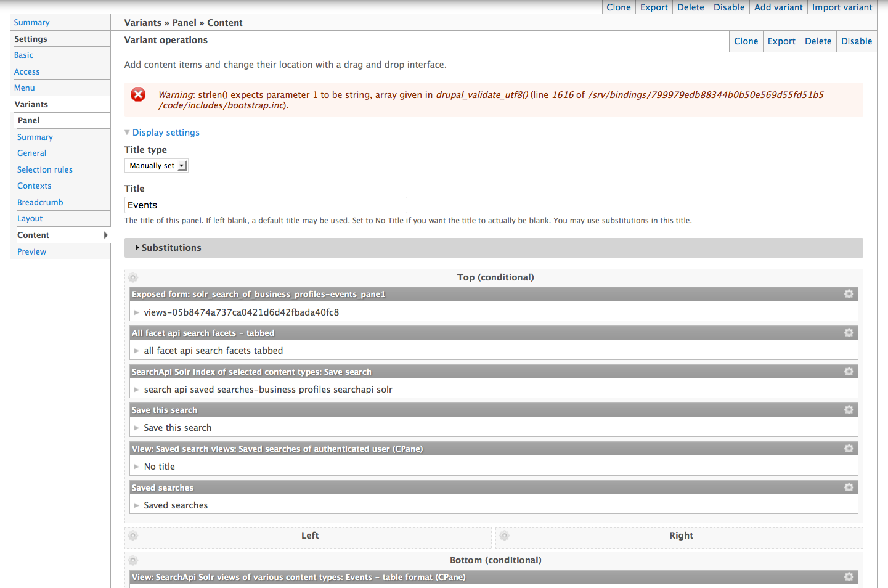Click add content icon in Top conditional region
This screenshot has height=588, width=888.
pos(133,277)
